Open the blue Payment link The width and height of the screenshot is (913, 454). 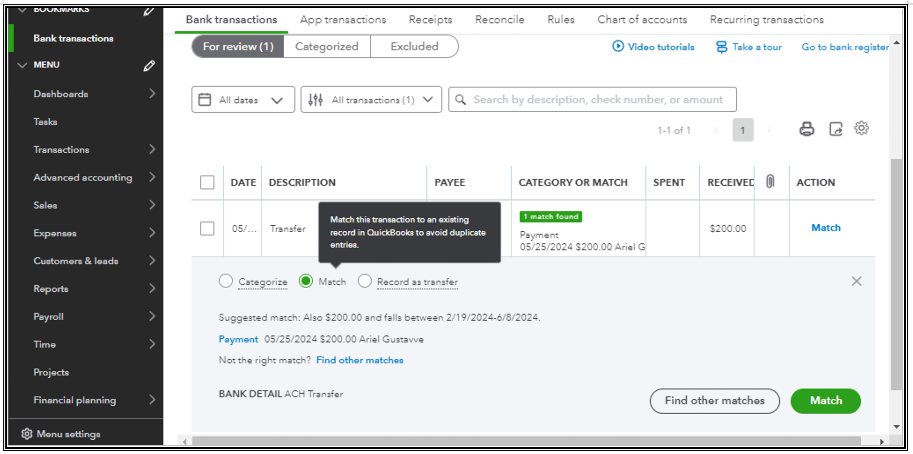coord(238,339)
